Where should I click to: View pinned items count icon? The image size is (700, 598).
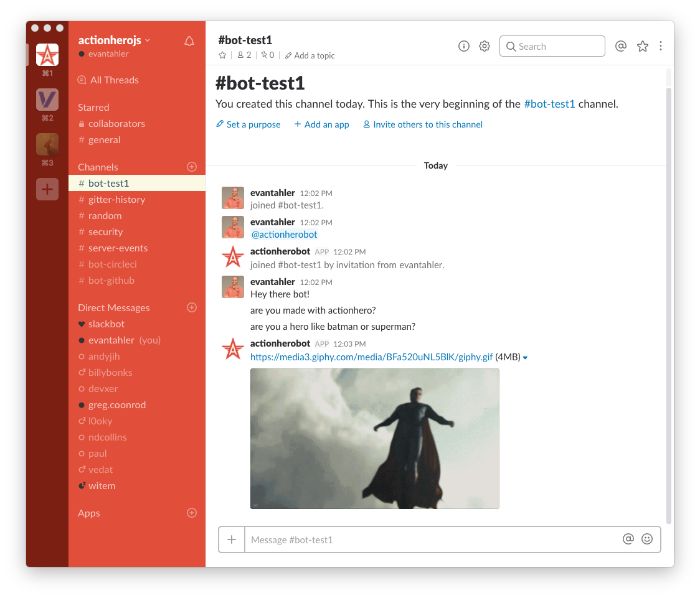click(268, 55)
